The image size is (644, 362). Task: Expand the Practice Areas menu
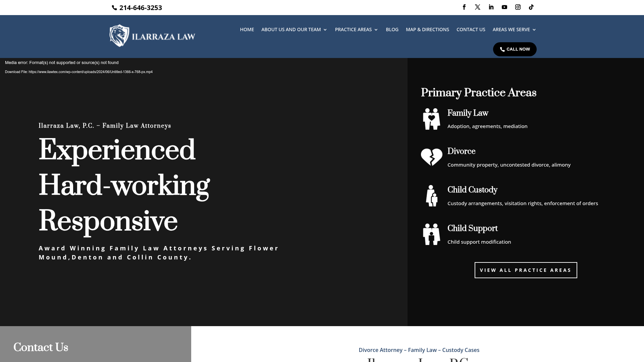[356, 29]
